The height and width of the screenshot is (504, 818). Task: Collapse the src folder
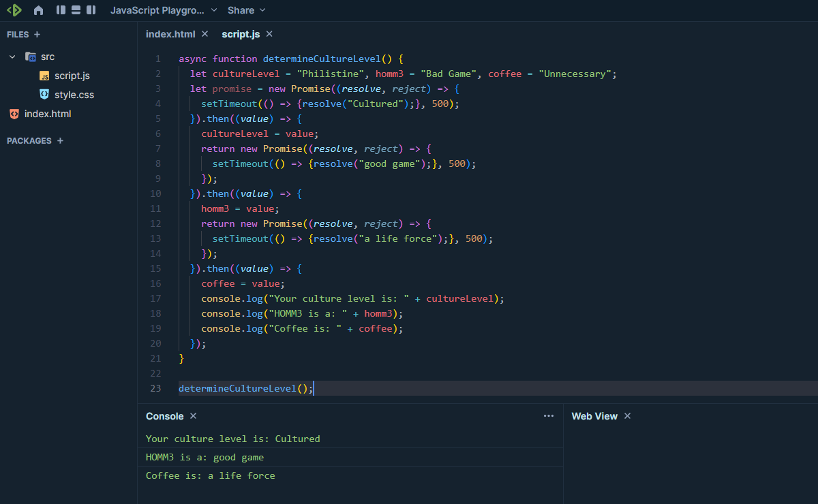click(x=12, y=57)
